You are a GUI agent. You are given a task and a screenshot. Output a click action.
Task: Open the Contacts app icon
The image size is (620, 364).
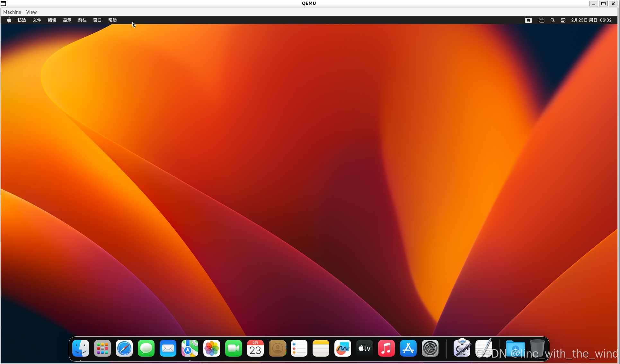pos(277,348)
